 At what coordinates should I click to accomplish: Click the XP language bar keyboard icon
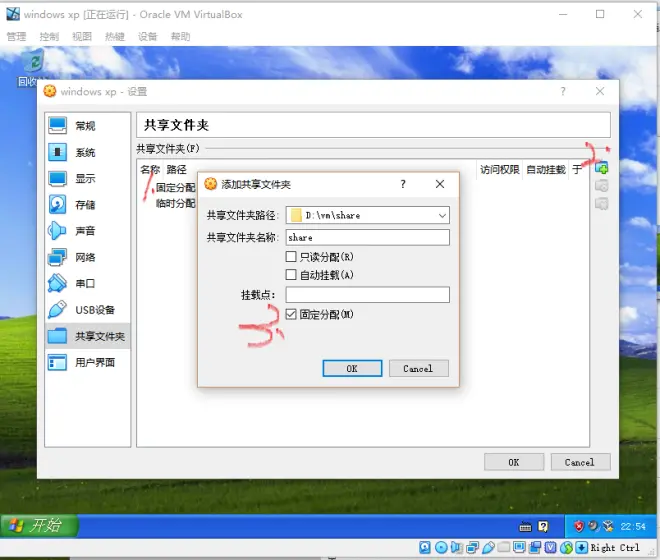(x=525, y=526)
